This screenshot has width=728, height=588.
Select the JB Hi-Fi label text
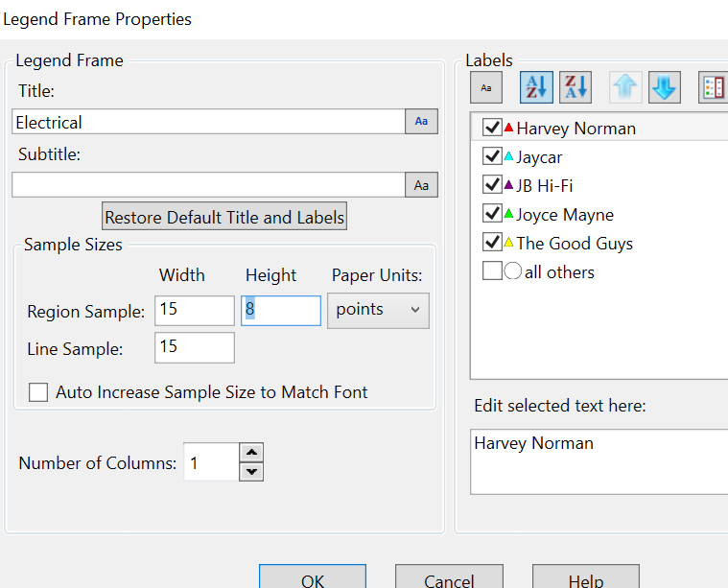[x=544, y=186]
